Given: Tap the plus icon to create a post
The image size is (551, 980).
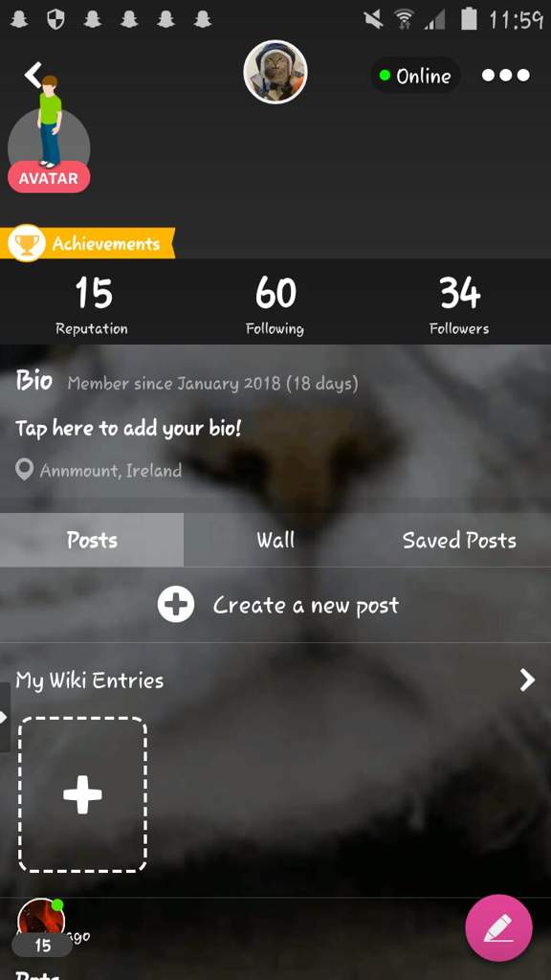Looking at the screenshot, I should (x=176, y=605).
